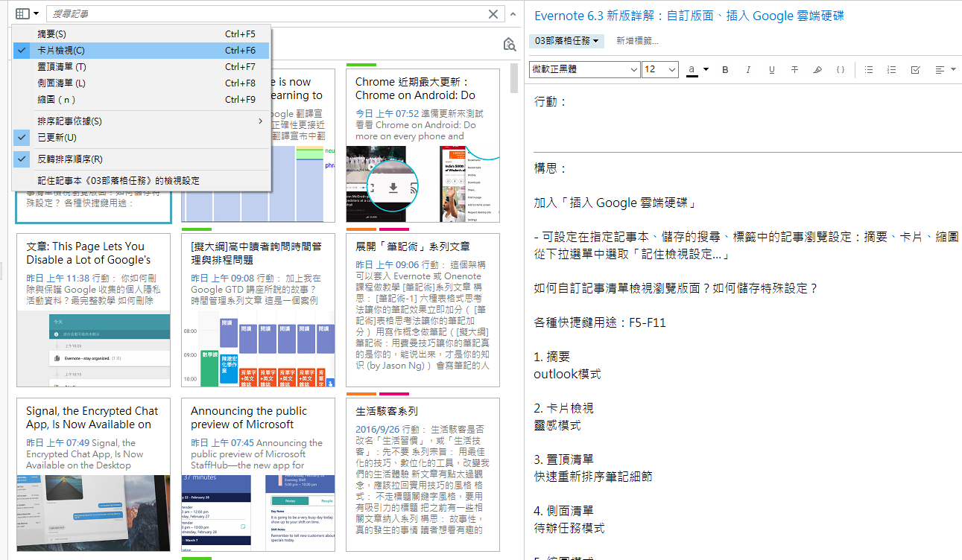
Task: Open the note list view options icon
Action: click(28, 13)
